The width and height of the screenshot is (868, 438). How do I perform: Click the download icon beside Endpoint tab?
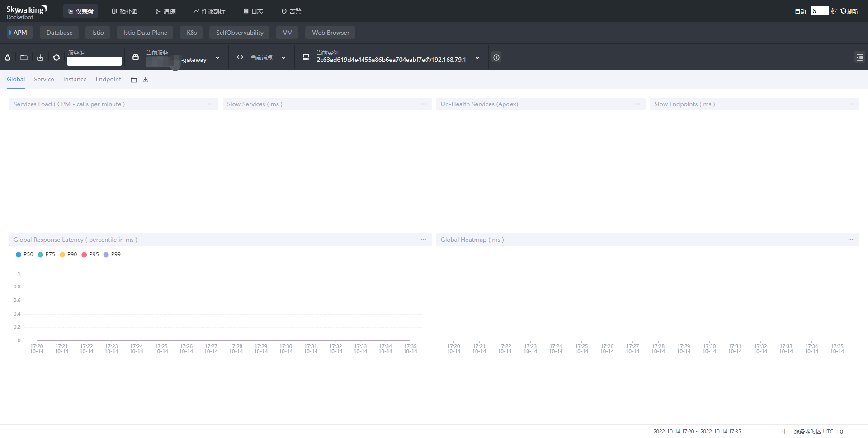click(x=146, y=80)
